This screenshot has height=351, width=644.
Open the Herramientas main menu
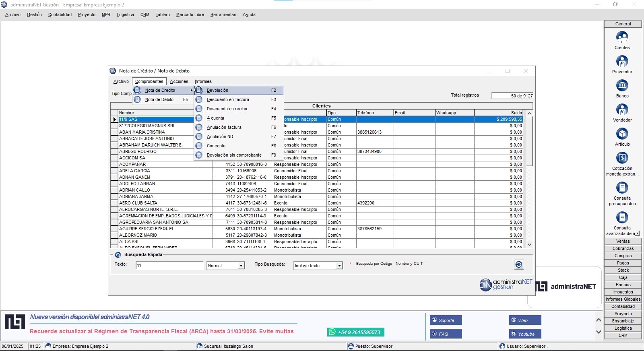click(223, 14)
